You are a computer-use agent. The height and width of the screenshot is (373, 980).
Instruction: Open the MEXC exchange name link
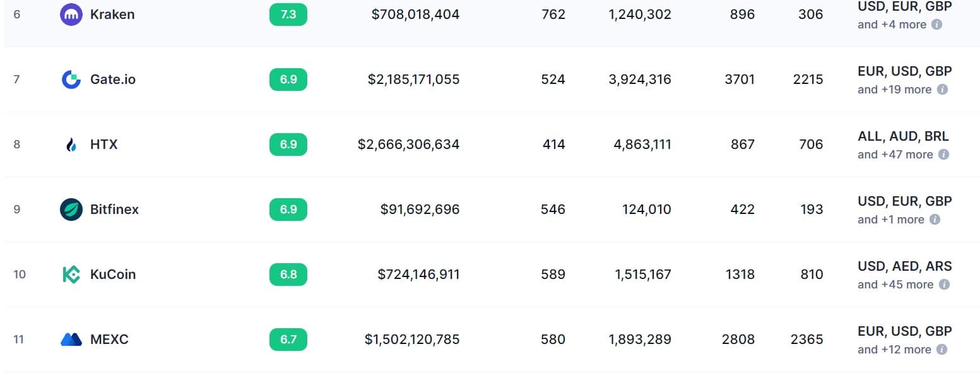coord(109,340)
